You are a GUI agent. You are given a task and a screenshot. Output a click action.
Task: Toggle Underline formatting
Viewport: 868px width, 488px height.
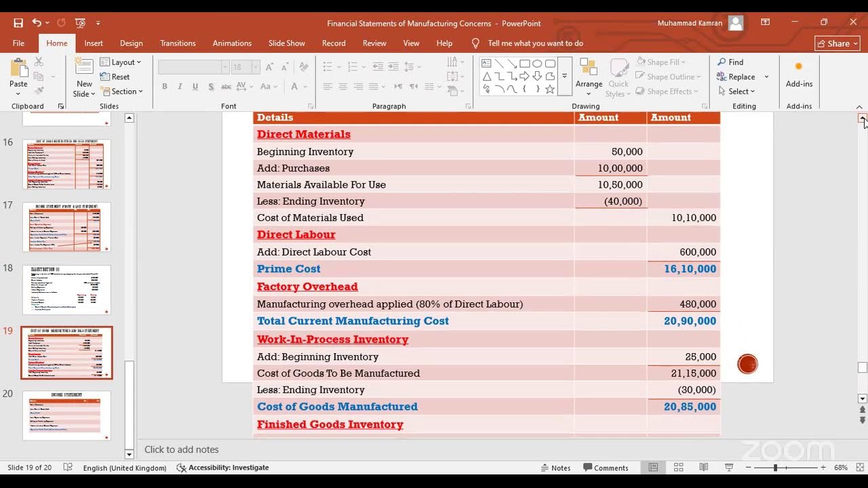[195, 87]
